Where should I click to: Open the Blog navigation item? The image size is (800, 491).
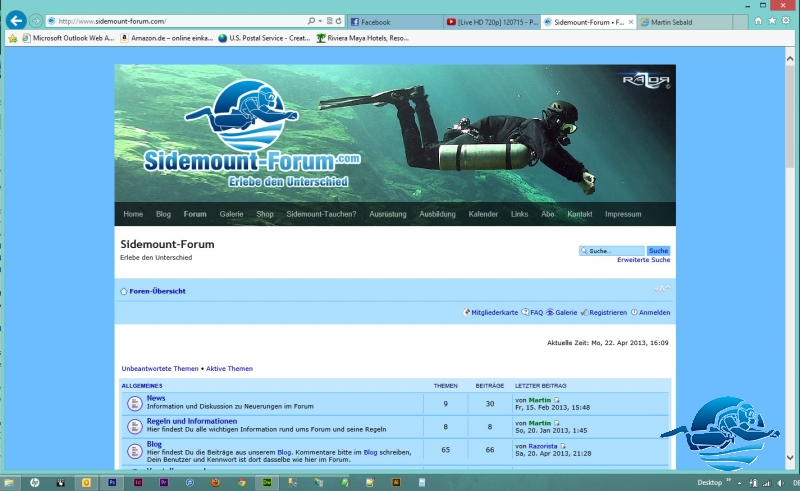163,214
